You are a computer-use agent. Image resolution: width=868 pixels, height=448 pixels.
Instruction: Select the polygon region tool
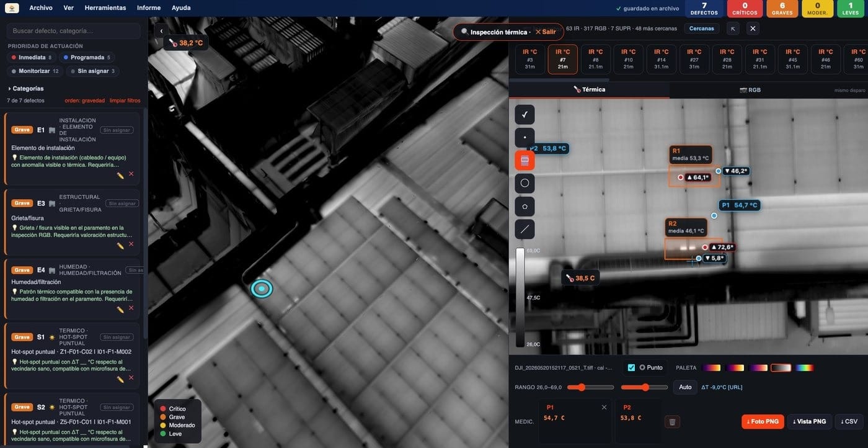pyautogui.click(x=525, y=206)
